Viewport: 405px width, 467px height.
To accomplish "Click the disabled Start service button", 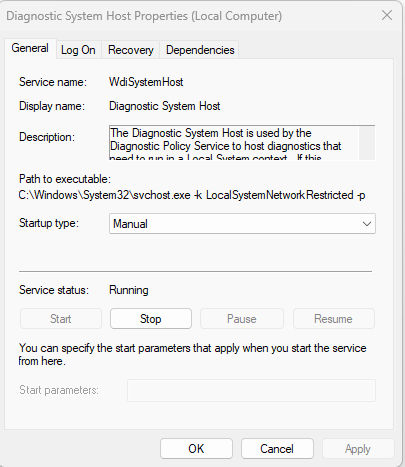I will [61, 319].
